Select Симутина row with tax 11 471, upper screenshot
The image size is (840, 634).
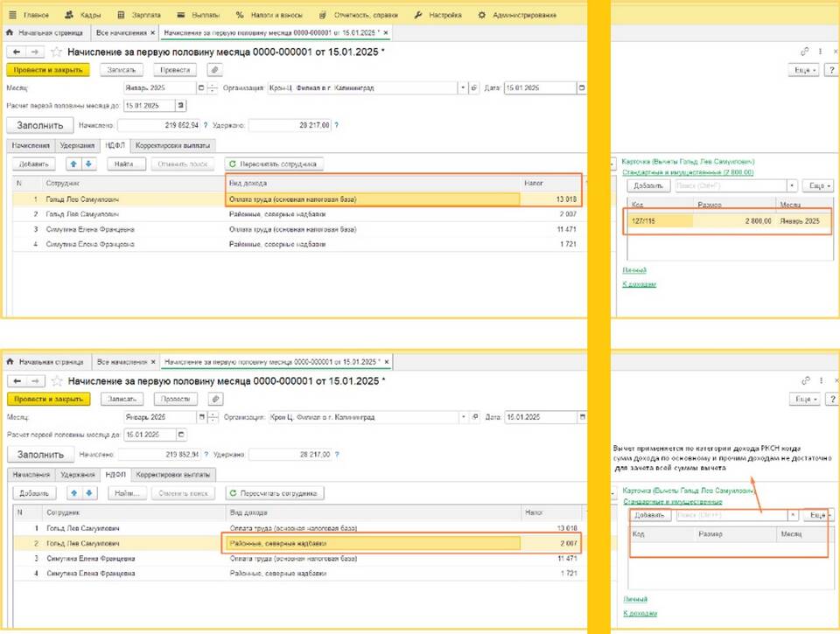click(x=300, y=229)
